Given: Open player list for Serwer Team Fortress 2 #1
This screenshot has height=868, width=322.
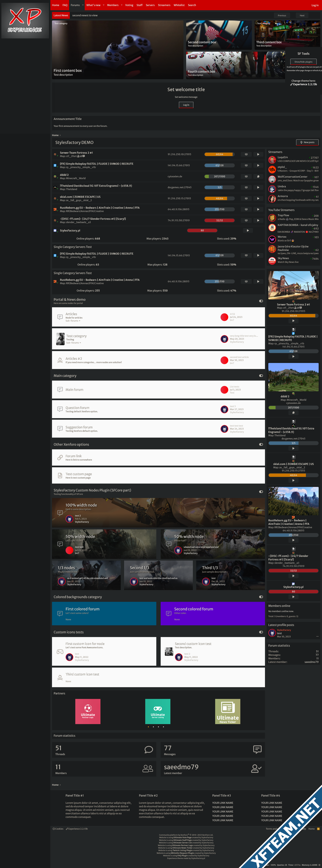Looking at the screenshot, I should tap(246, 154).
